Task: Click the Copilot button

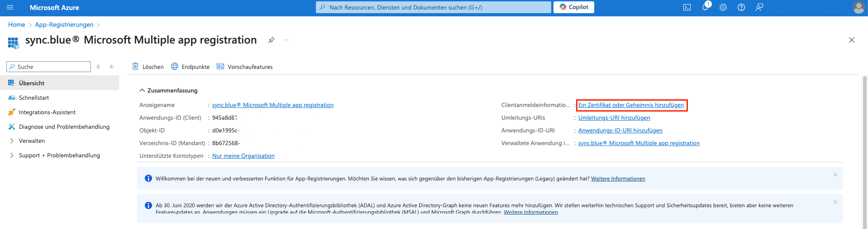Action: [573, 7]
